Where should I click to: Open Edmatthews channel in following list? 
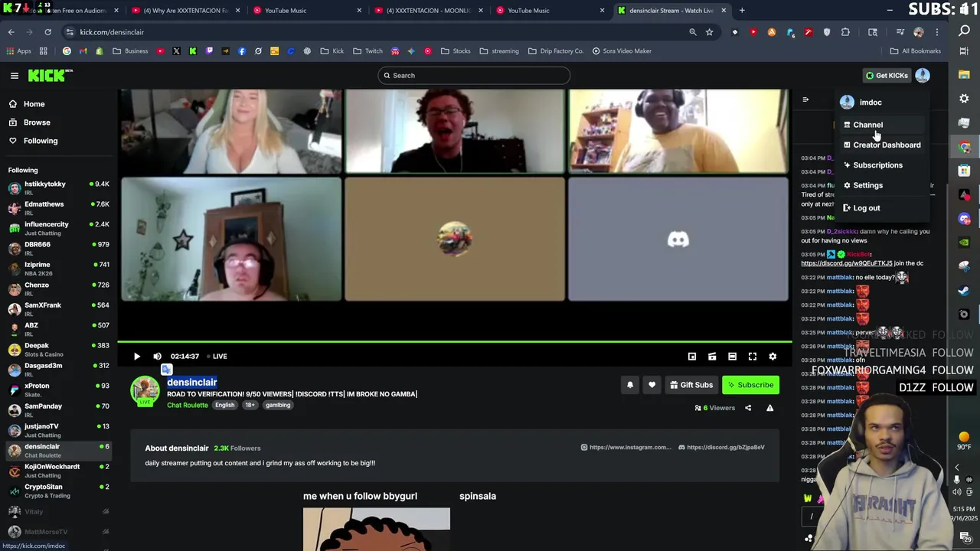58,207
